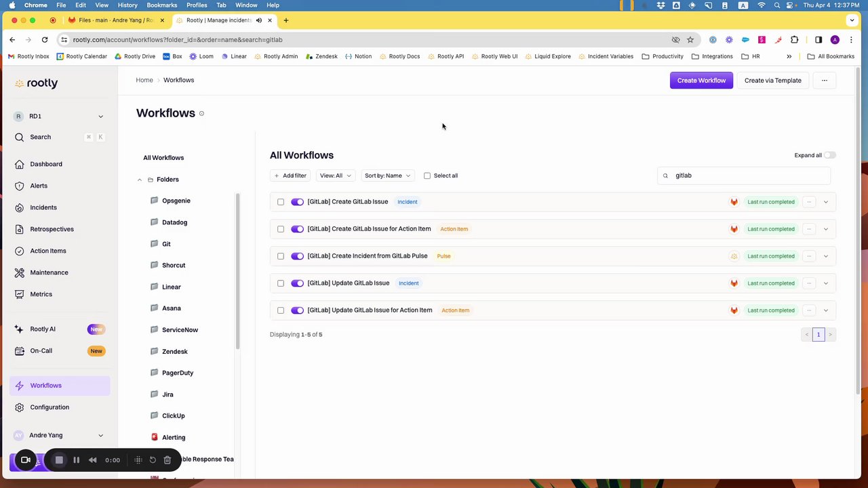
Task: Open the Update GitLab Issue for Action Item workflow
Action: click(370, 310)
